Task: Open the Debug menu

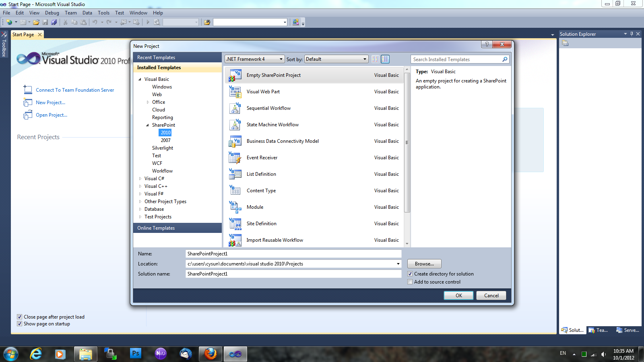Action: coord(52,13)
